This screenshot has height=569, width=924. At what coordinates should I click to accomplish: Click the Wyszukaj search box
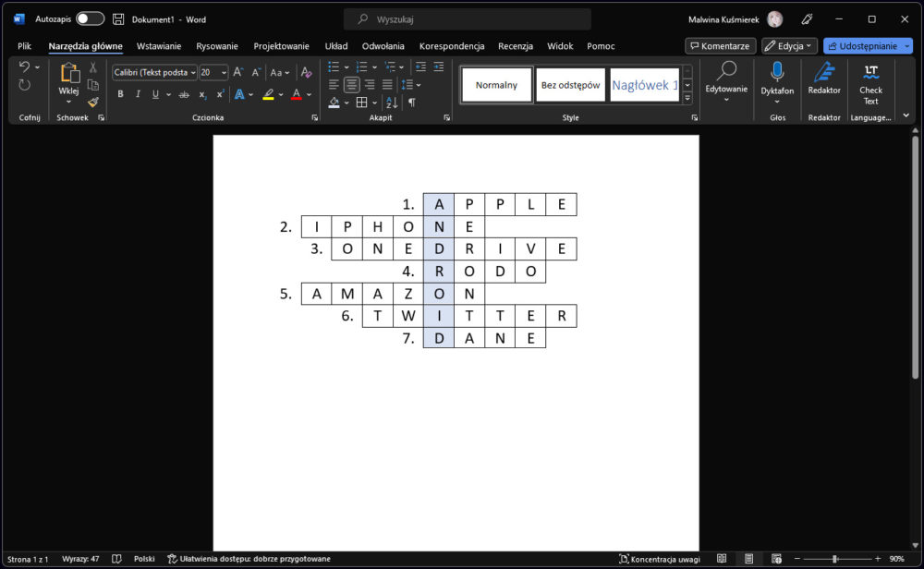[468, 19]
